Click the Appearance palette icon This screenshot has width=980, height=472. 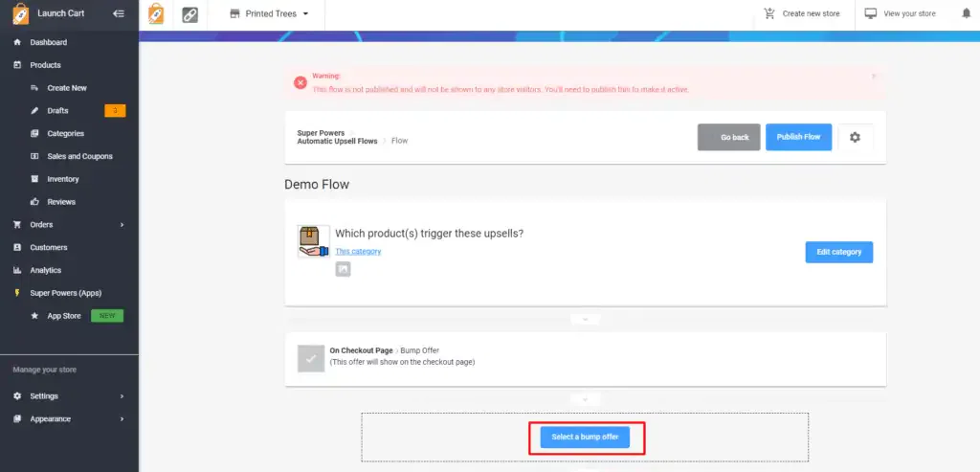pos(17,418)
